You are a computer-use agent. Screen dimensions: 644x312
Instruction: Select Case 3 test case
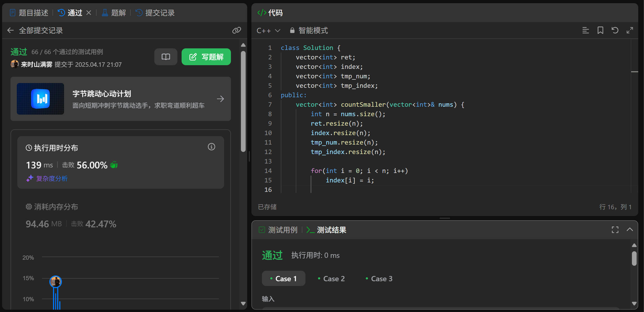379,279
